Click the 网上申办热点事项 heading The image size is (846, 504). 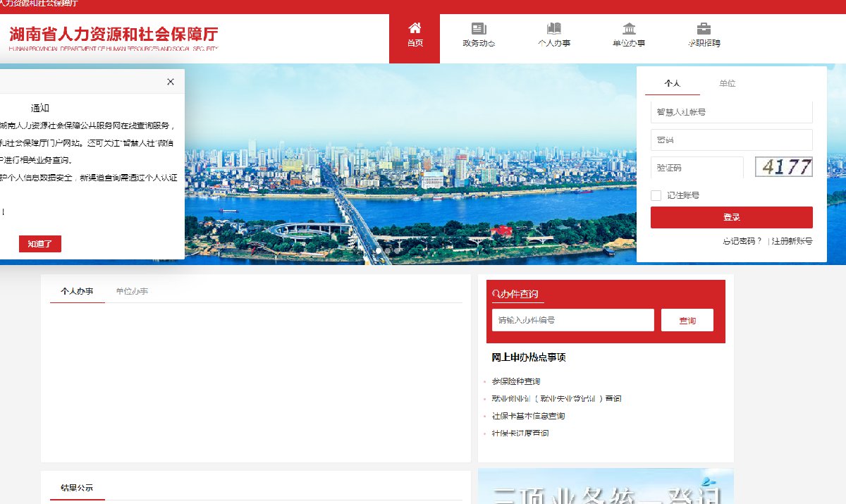click(x=529, y=357)
